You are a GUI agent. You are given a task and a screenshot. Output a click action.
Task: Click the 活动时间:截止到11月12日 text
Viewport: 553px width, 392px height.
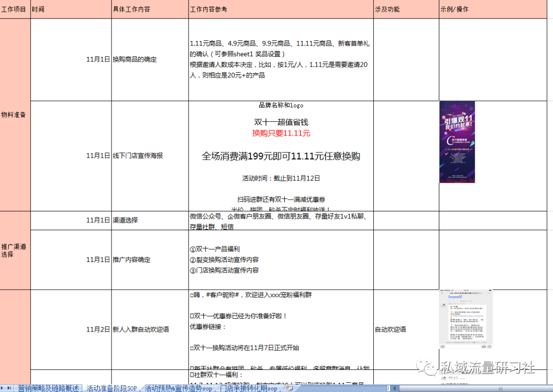[x=281, y=179]
